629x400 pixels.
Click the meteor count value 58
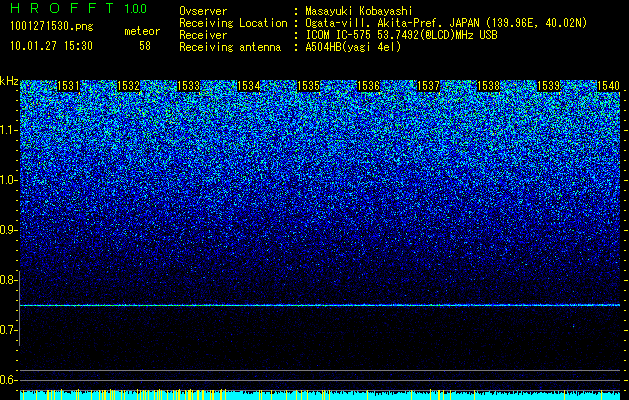pyautogui.click(x=145, y=46)
